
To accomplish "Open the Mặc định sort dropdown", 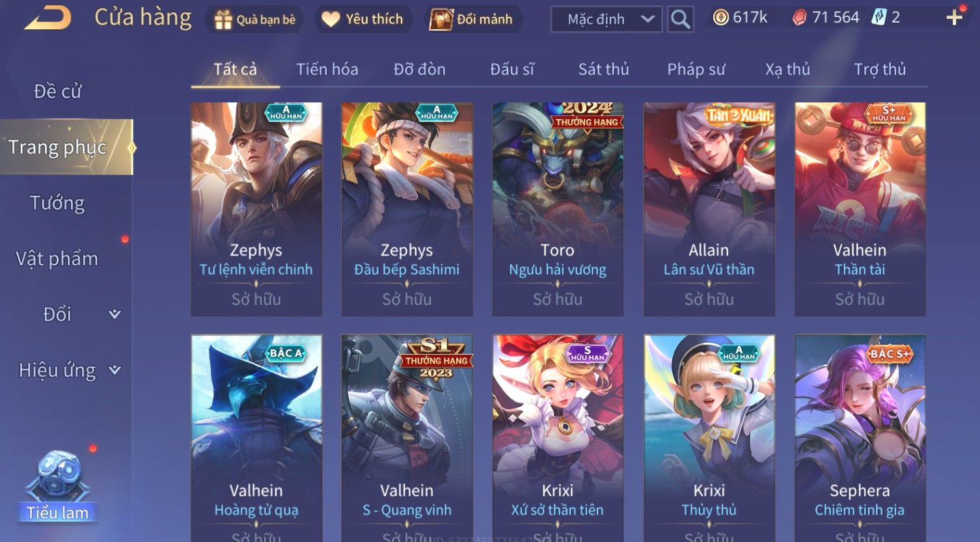I will coord(606,20).
